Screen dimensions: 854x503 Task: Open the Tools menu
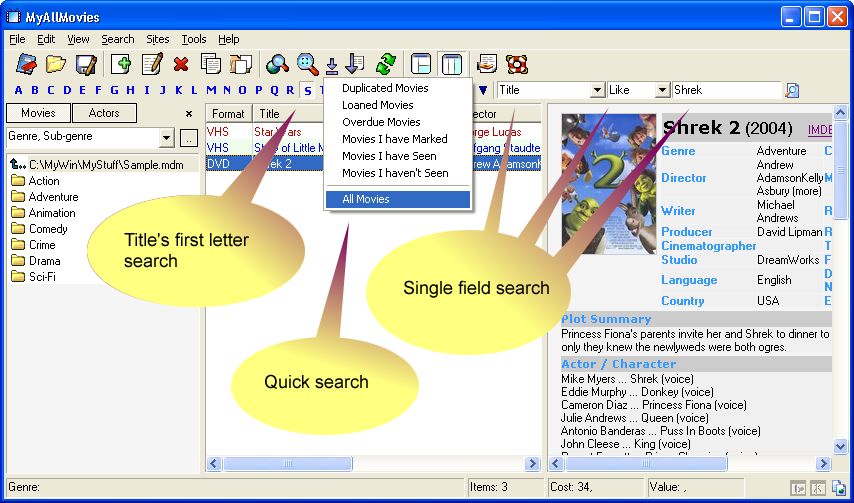(x=194, y=39)
